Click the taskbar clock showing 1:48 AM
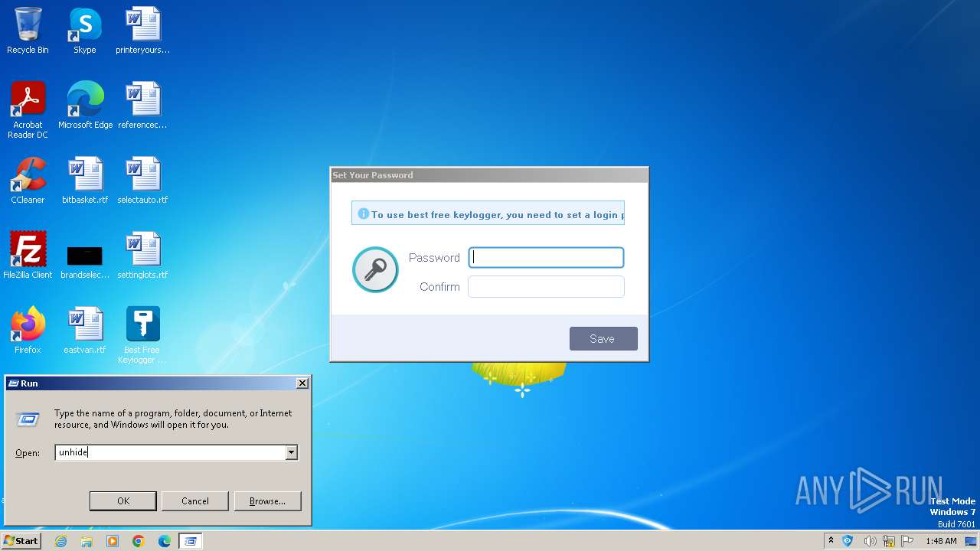Viewport: 980px width, 551px height. [941, 541]
